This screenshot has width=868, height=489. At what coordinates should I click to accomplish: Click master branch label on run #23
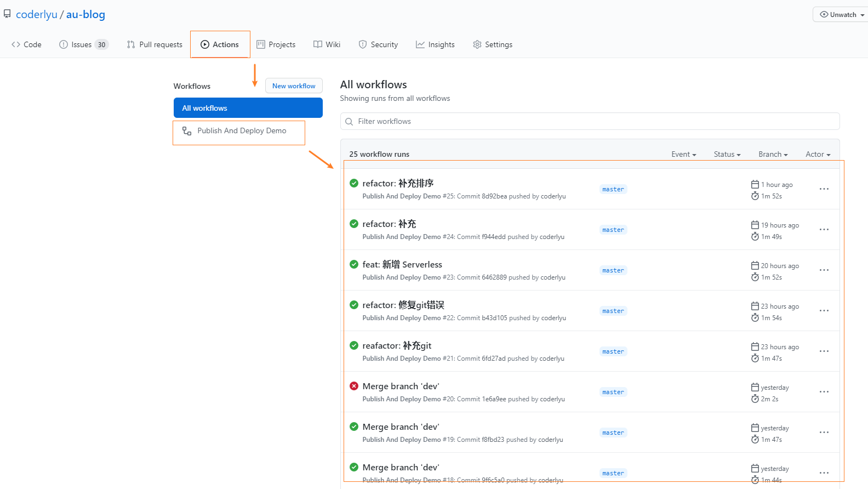(x=613, y=270)
